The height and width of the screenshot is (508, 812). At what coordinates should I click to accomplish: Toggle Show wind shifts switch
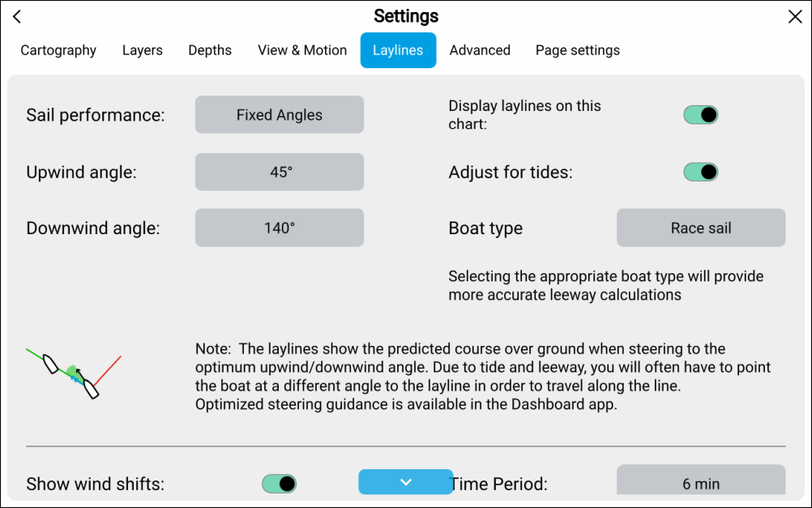(280, 484)
